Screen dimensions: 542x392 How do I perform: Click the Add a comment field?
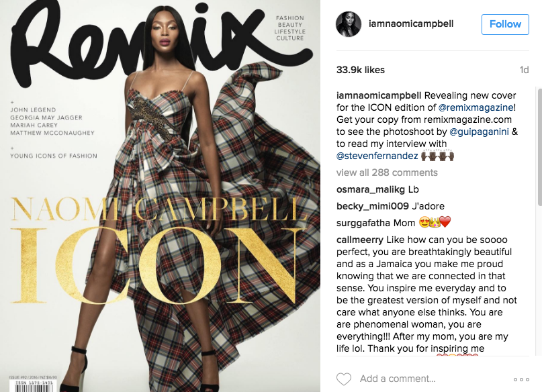(x=398, y=379)
